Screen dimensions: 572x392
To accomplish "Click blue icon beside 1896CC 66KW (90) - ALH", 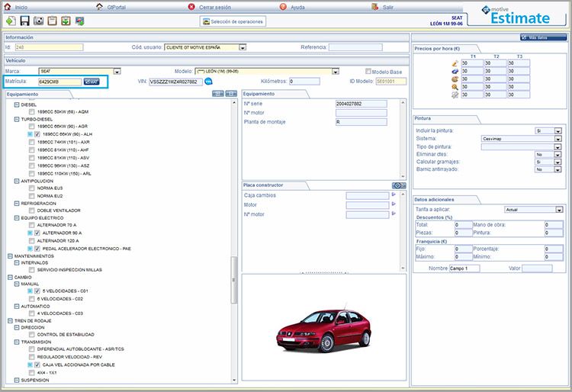I will click(31, 134).
